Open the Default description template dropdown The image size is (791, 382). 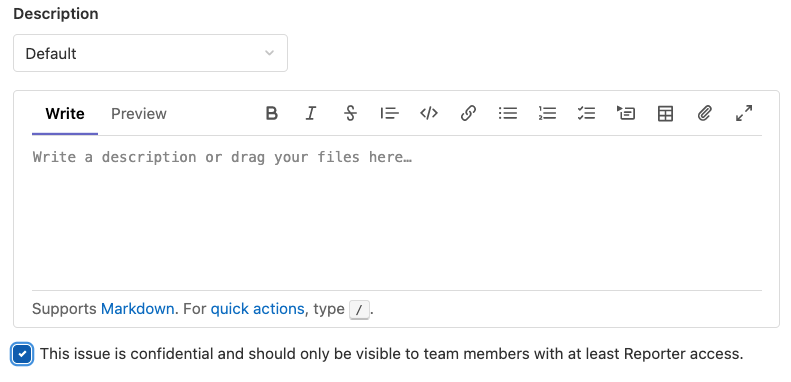pos(150,53)
